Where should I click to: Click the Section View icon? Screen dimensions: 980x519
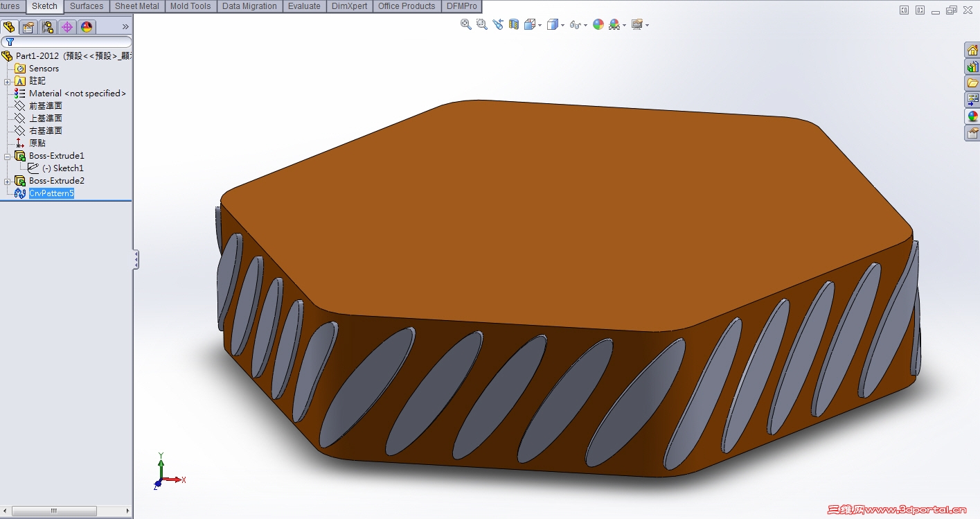(514, 24)
